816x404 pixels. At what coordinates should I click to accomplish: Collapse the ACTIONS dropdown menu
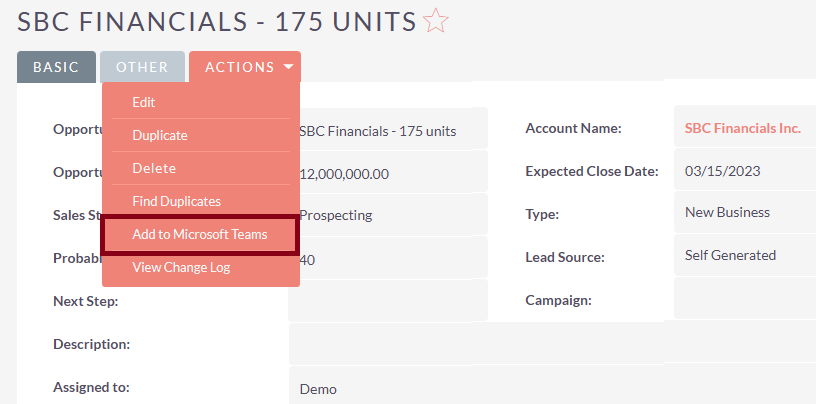click(245, 67)
